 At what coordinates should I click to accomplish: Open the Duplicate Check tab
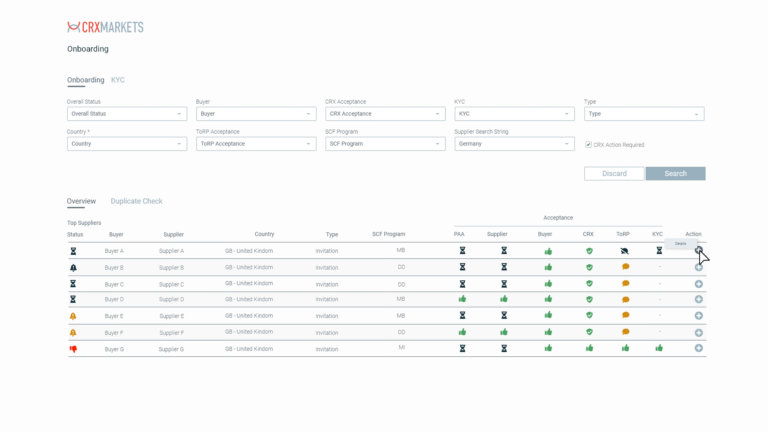[136, 201]
